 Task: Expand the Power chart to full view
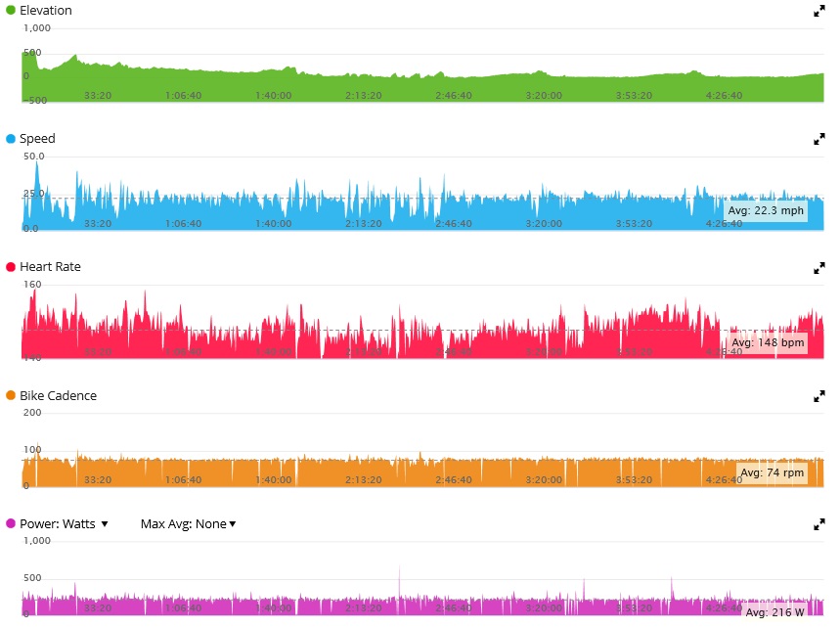point(819,524)
